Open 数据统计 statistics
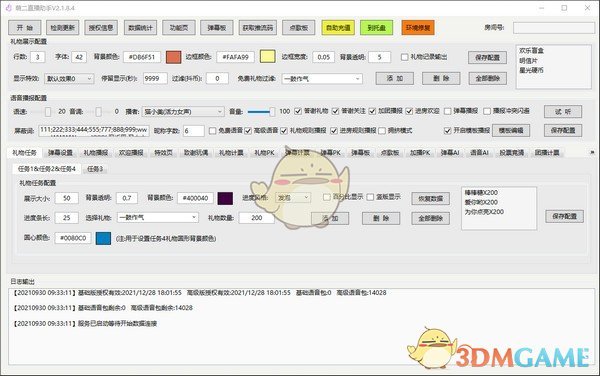Image resolution: width=600 pixels, height=376 pixels. point(140,28)
